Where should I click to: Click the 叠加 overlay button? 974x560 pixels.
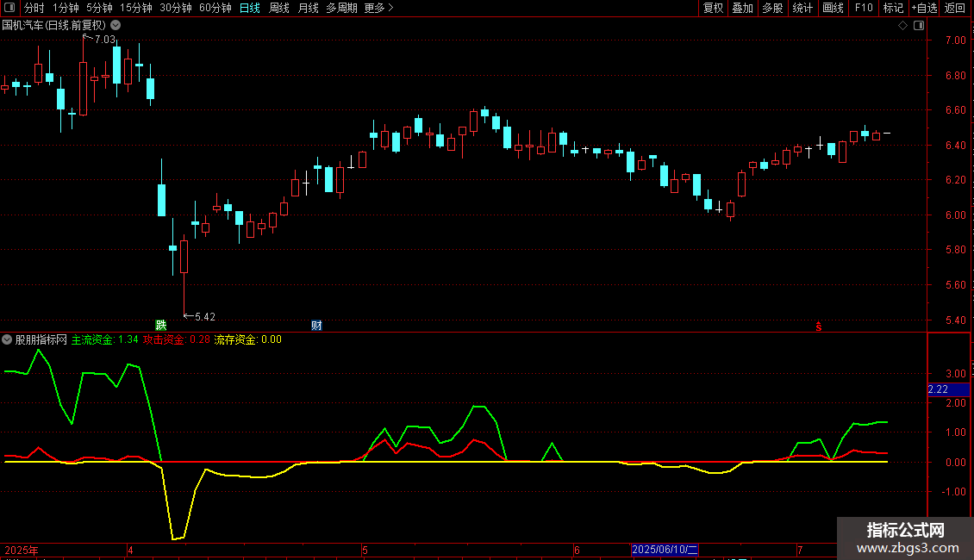(742, 8)
